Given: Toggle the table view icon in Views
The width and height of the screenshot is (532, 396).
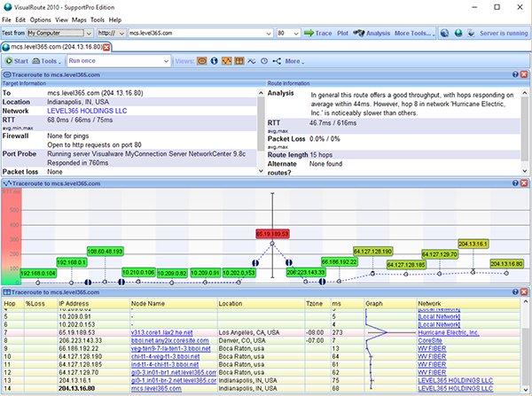Looking at the screenshot, I should pyautogui.click(x=239, y=62).
